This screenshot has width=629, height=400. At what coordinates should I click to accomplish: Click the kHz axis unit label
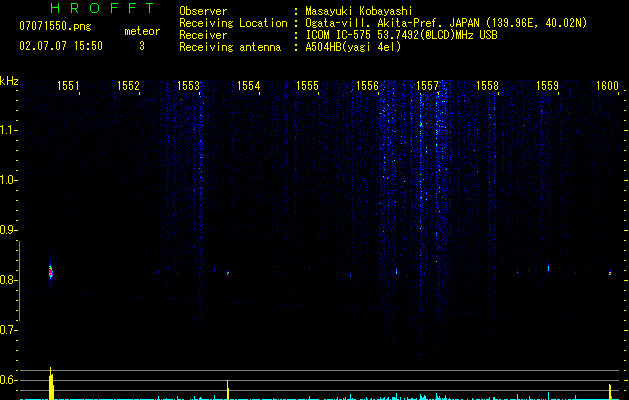pyautogui.click(x=9, y=81)
